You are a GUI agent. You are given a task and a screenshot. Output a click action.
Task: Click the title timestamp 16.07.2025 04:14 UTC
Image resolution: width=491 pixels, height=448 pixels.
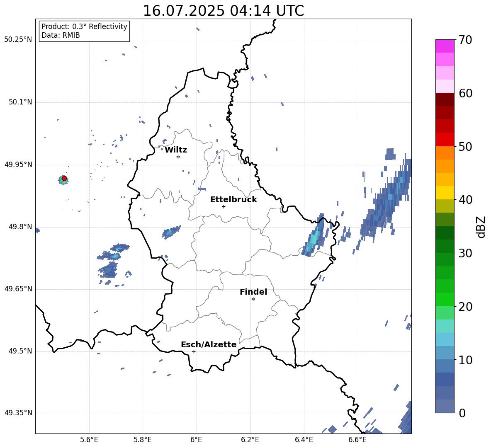[x=223, y=11]
